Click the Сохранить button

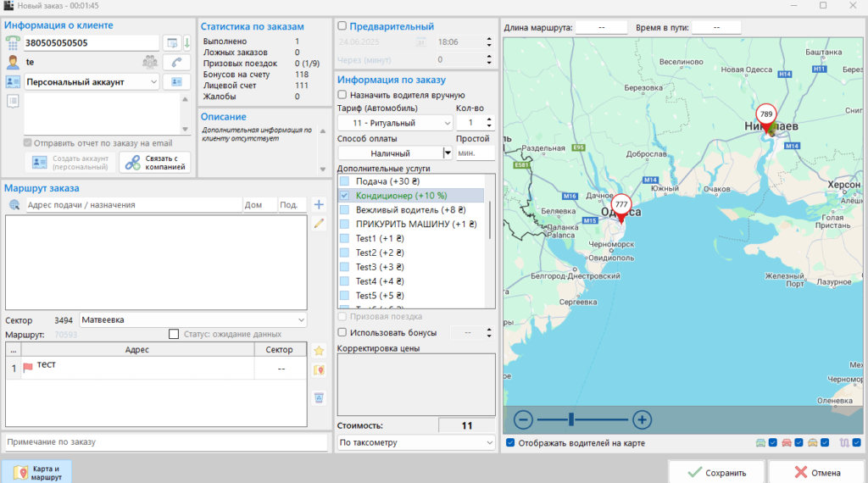coord(716,473)
